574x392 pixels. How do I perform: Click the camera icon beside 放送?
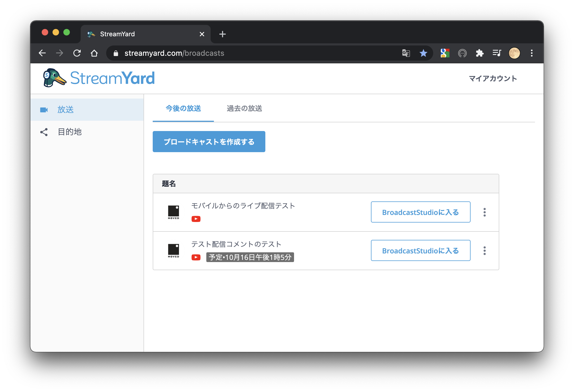(x=44, y=110)
